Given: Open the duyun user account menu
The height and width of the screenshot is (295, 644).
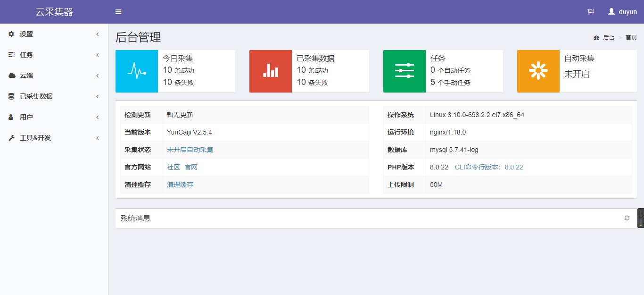Looking at the screenshot, I should 622,12.
